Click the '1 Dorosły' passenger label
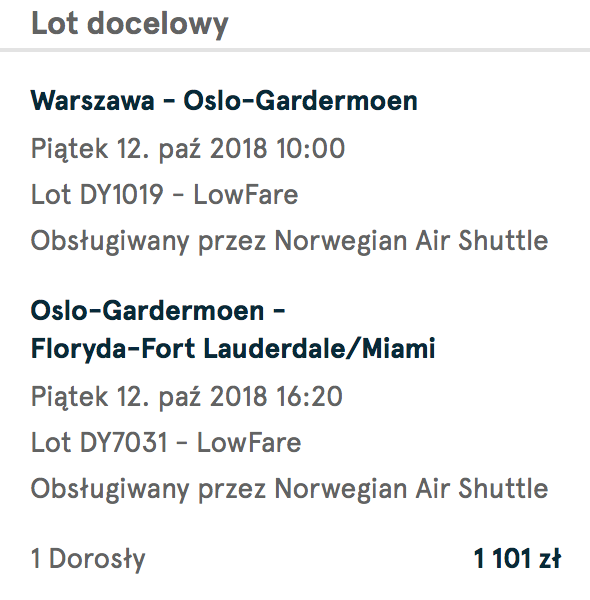 [x=88, y=559]
